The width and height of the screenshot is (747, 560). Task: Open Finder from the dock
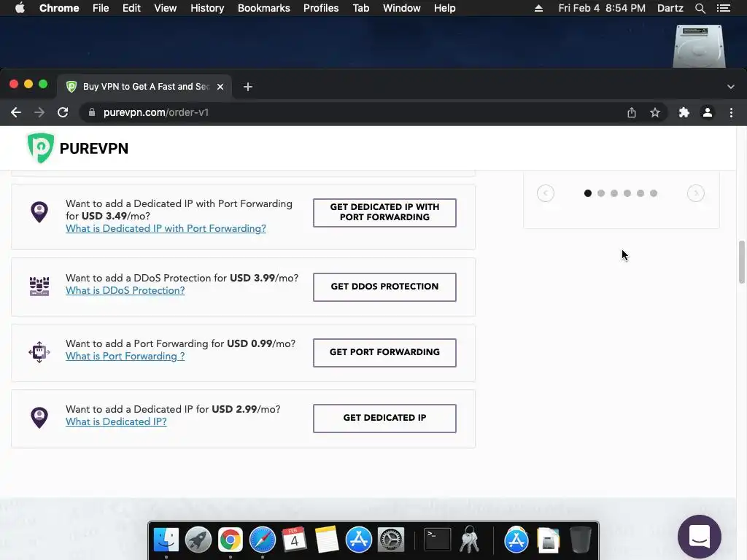166,540
